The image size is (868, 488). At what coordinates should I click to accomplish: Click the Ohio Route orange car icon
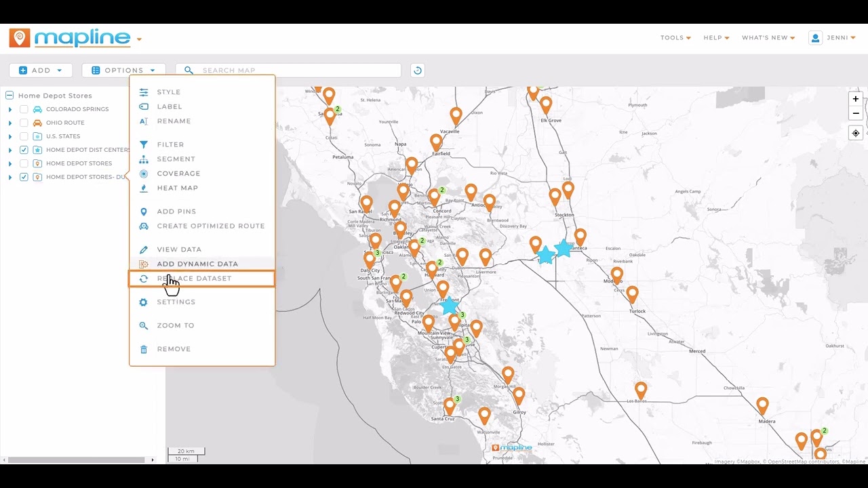point(37,123)
